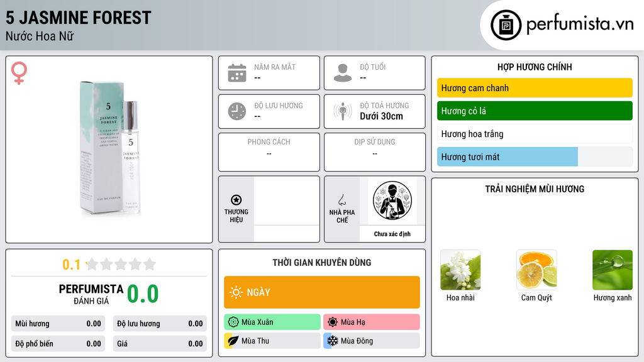Click the snowflake icon for Mùa Đông

pyautogui.click(x=332, y=341)
